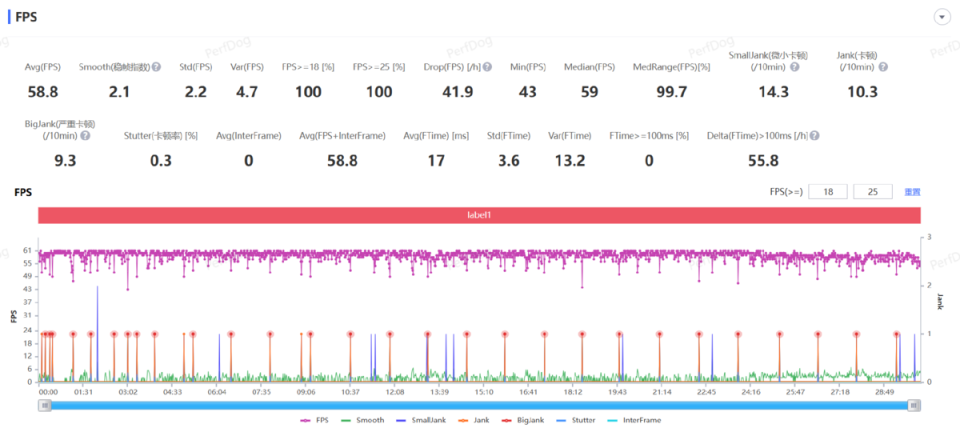Viewport: 960px width, 428px height.
Task: Open help icon beside Drop(FPS) metric
Action: click(487, 67)
